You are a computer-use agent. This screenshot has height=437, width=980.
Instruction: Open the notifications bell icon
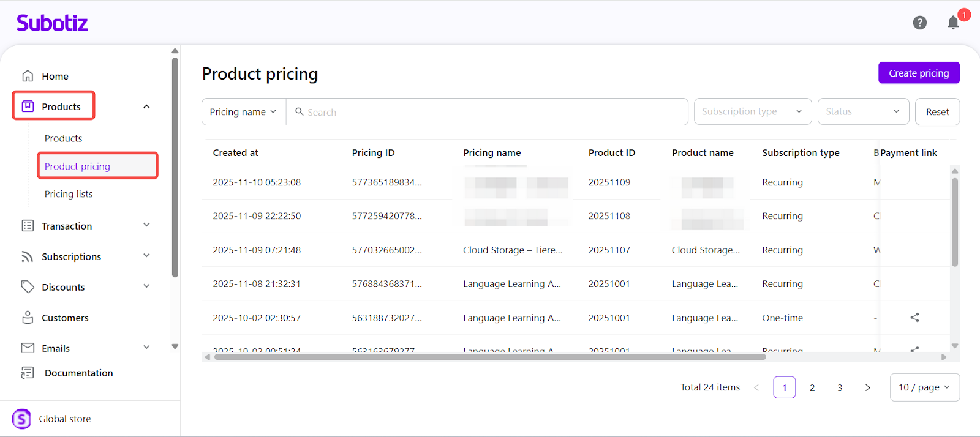(x=953, y=23)
